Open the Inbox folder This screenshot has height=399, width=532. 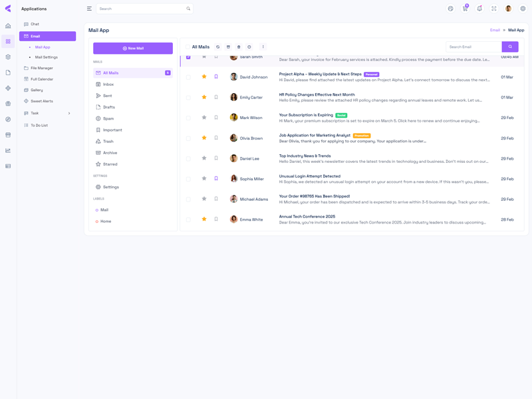click(108, 84)
